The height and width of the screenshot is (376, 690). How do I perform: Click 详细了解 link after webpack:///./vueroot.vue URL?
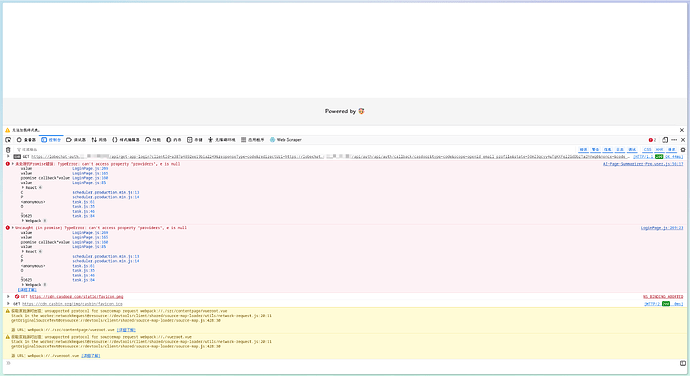point(91,356)
